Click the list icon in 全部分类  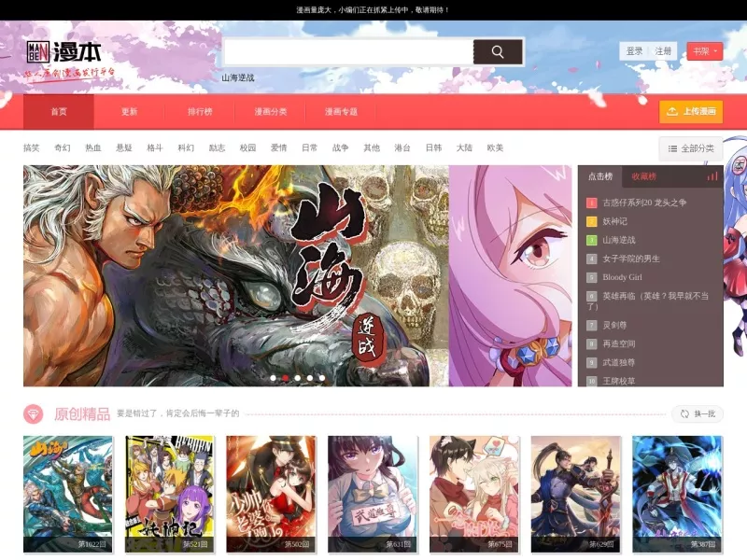(672, 148)
